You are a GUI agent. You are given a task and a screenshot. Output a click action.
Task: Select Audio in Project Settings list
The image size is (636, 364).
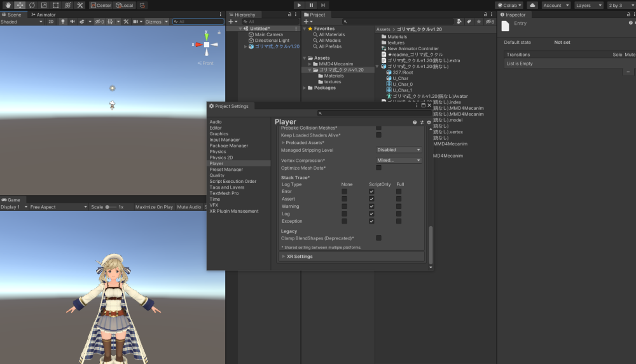coord(216,121)
